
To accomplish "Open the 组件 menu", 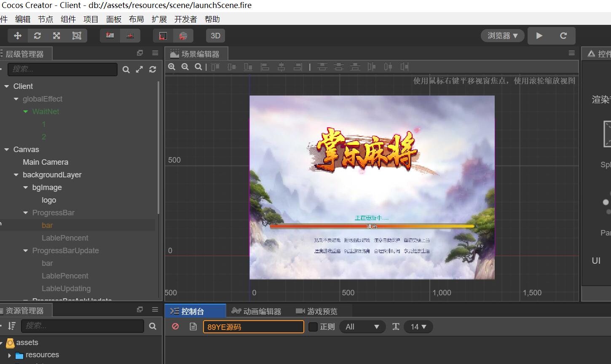I will 68,19.
